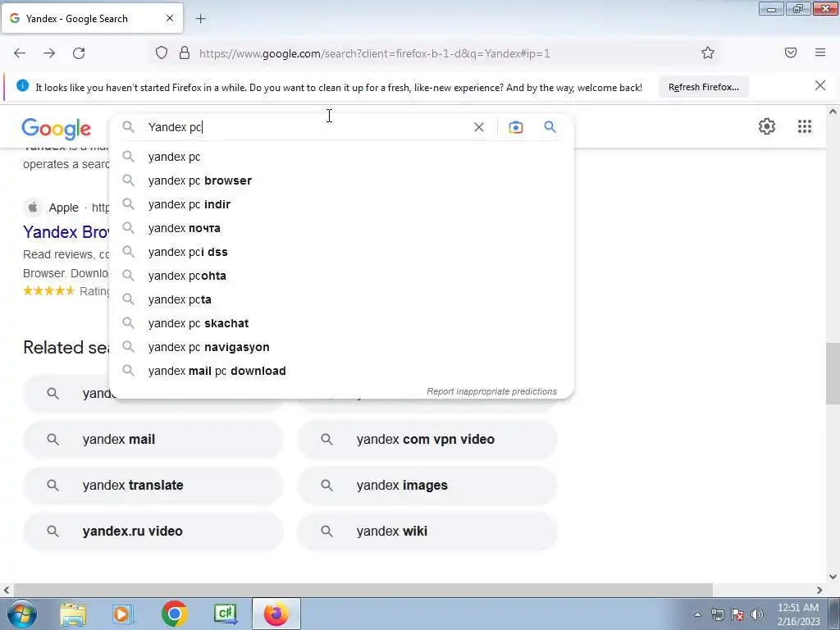Choose suggestion 'yandex pcta'

[x=341, y=299]
